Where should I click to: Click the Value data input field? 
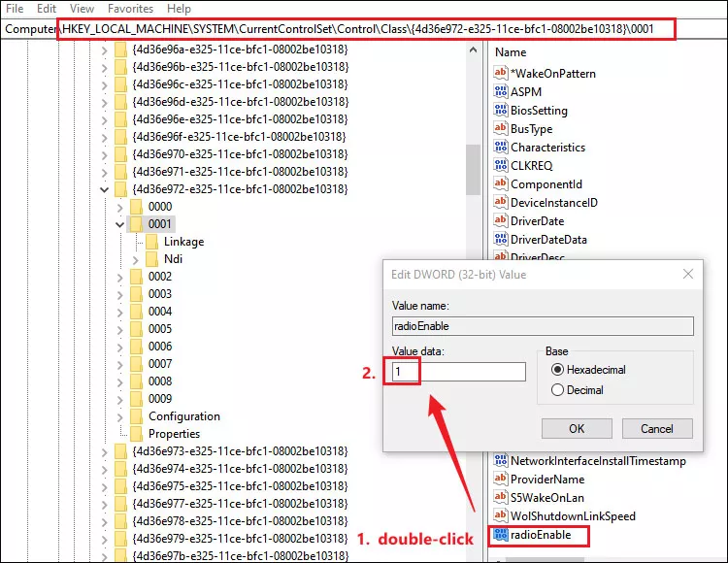point(459,372)
